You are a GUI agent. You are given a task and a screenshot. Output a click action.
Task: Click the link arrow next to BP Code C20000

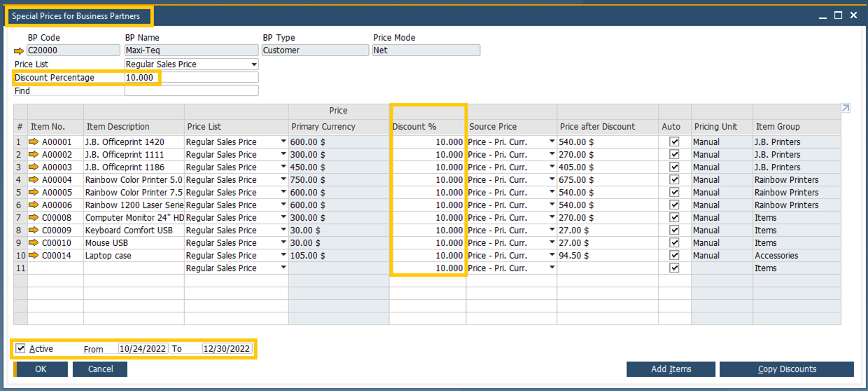[x=19, y=51]
